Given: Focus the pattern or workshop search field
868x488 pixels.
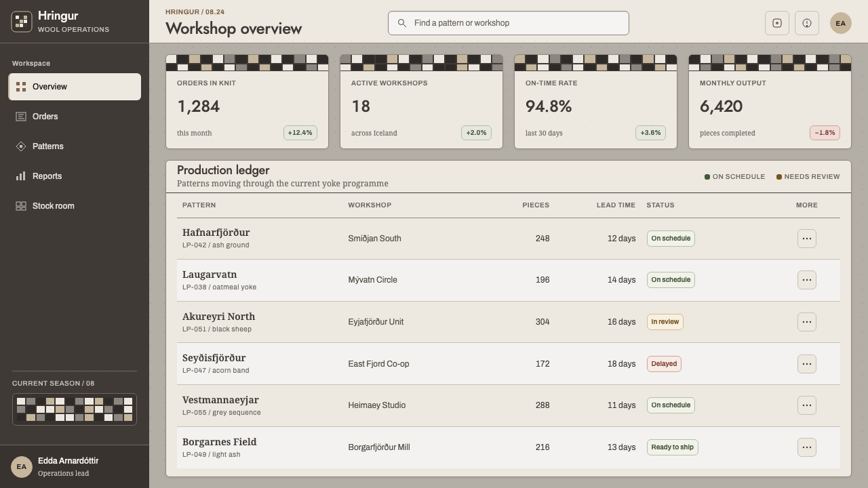Looking at the screenshot, I should [x=509, y=23].
